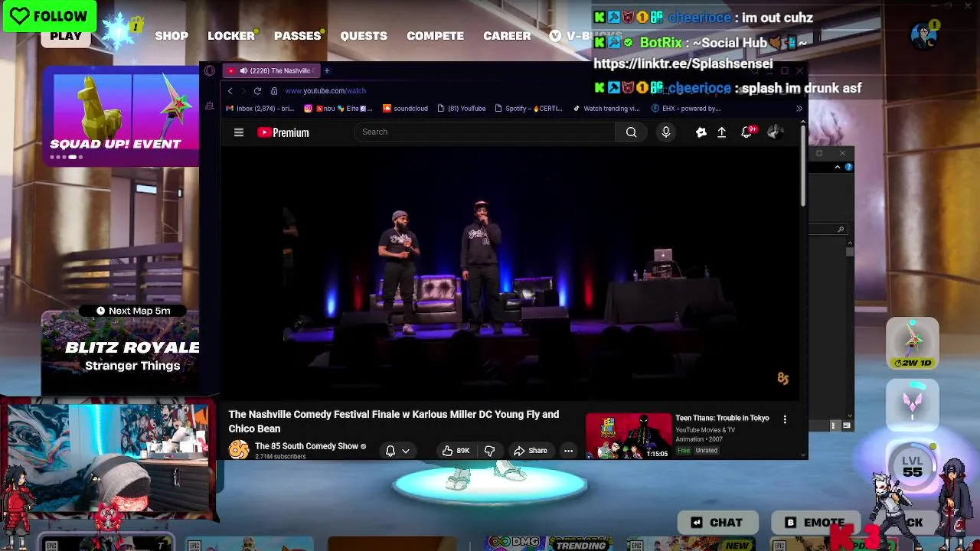Select the COMPETE tab

tap(435, 36)
